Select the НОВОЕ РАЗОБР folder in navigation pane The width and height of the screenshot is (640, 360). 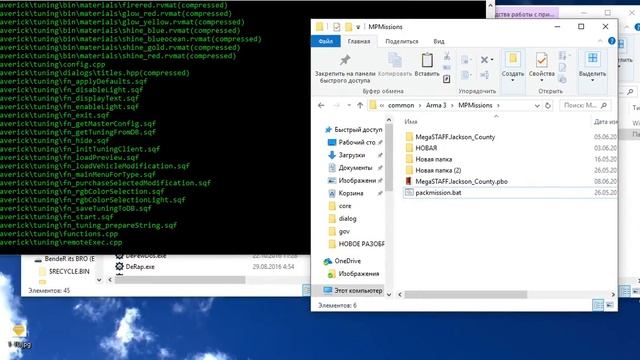tap(361, 244)
